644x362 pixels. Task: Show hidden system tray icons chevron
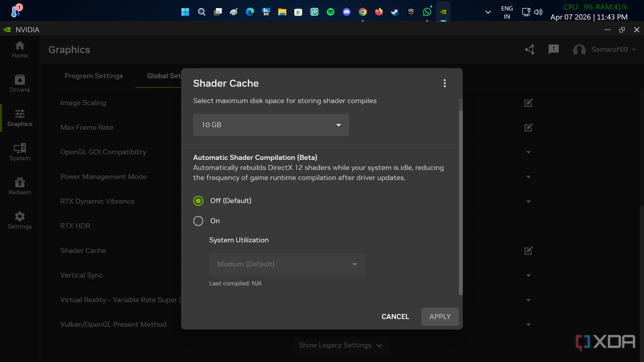[488, 12]
